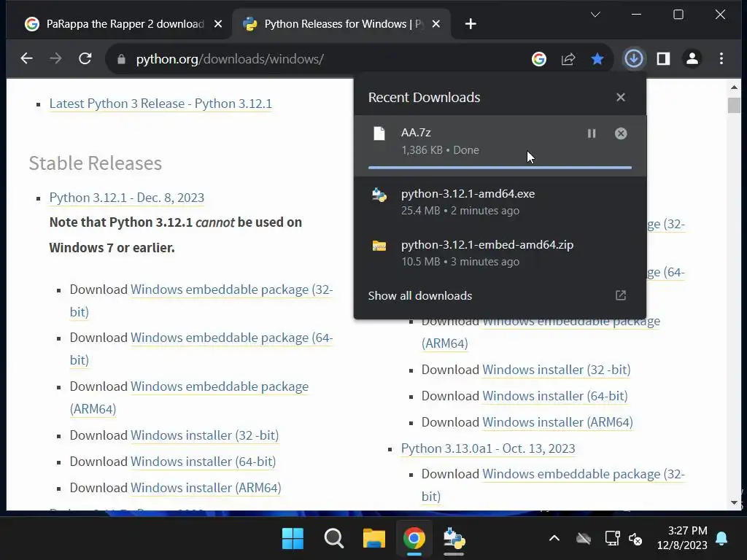Open the side panel
The image size is (747, 560).
[663, 59]
